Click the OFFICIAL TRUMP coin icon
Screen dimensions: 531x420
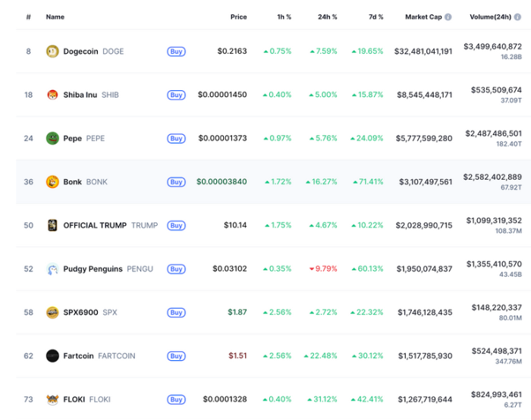tap(52, 225)
